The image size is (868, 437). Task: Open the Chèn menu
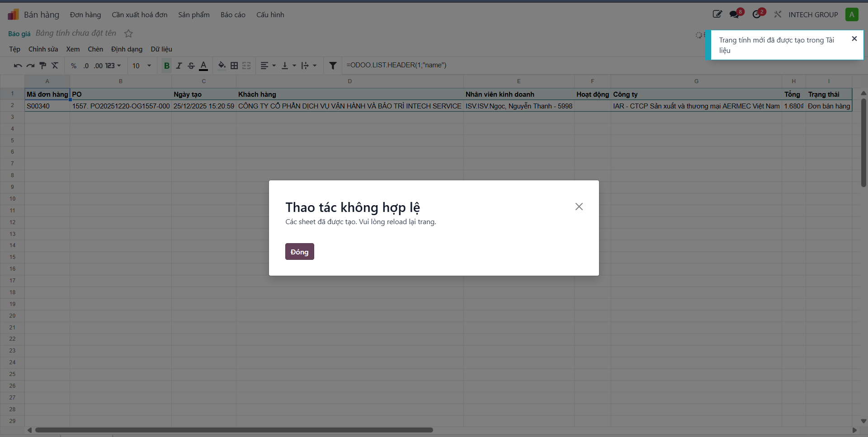[x=95, y=49]
